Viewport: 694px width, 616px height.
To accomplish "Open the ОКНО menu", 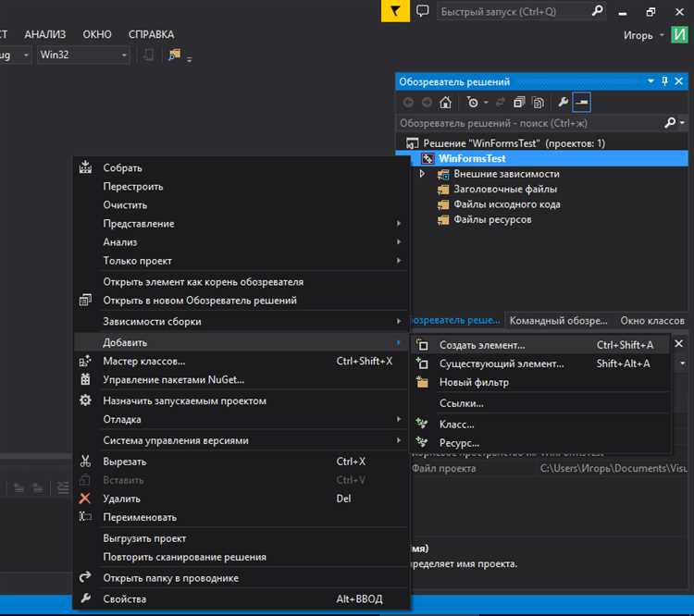I will tap(97, 34).
